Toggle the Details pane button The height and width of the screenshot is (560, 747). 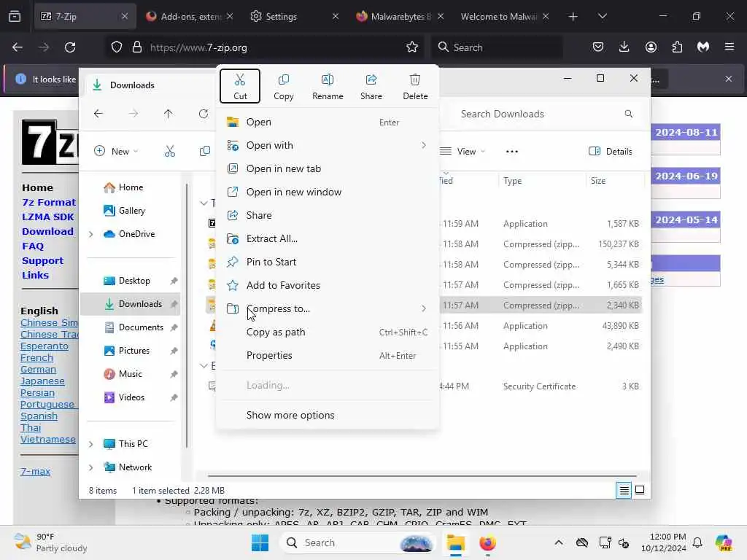point(611,152)
